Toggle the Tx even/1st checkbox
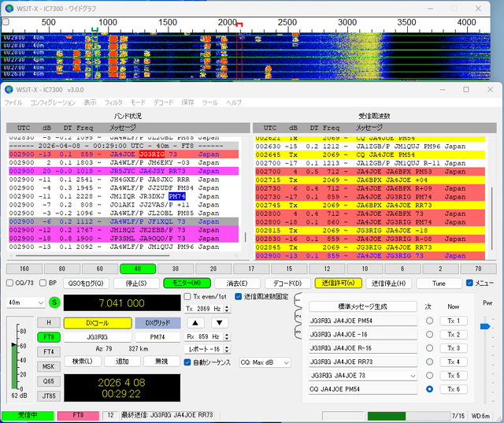Image resolution: width=504 pixels, height=423 pixels. coord(187,296)
